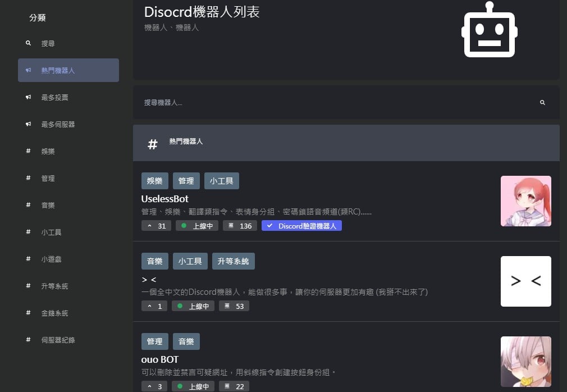Select the 熱門機器人 category in the sidebar
The image size is (567, 392).
pos(68,70)
